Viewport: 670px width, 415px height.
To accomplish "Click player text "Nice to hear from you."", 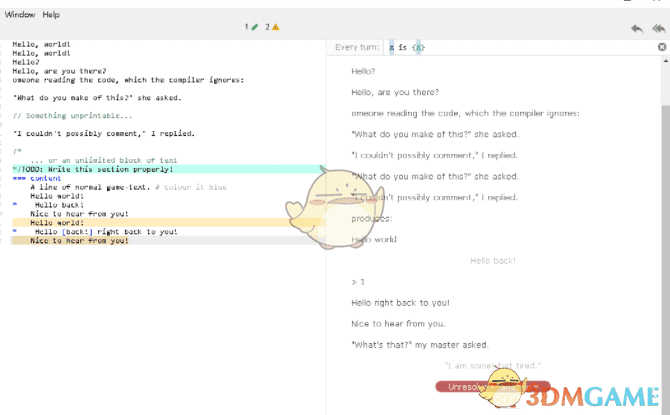I will tap(398, 324).
